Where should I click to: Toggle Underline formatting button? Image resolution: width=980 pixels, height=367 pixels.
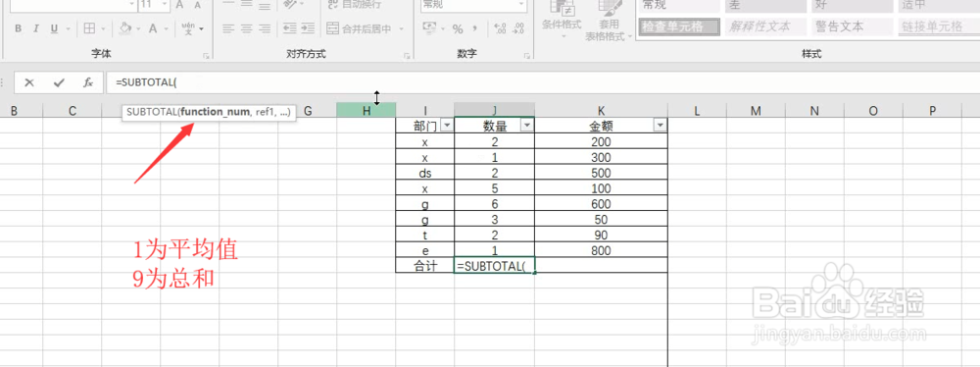click(53, 28)
